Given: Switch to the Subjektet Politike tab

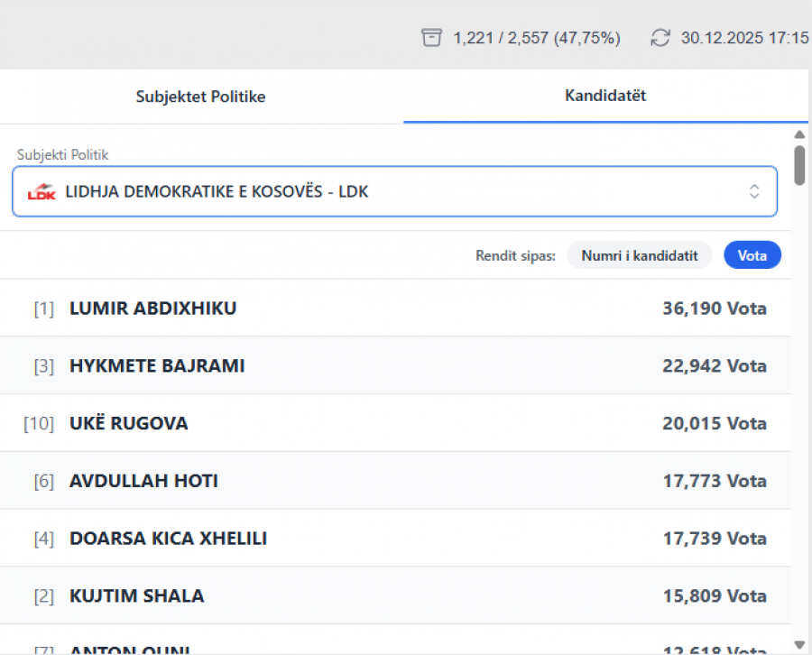Looking at the screenshot, I should pos(201,97).
